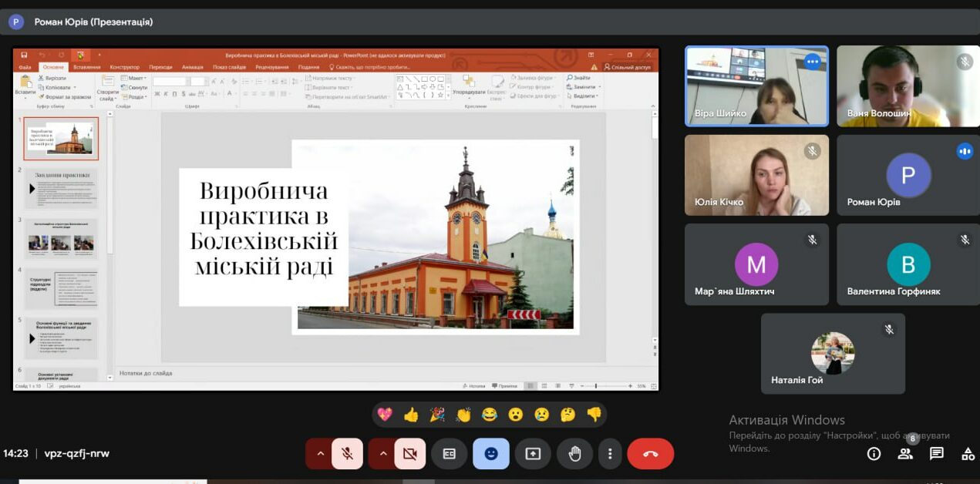This screenshot has width=980, height=484.
Task: Unmute the microphone in the call bar
Action: click(x=347, y=454)
